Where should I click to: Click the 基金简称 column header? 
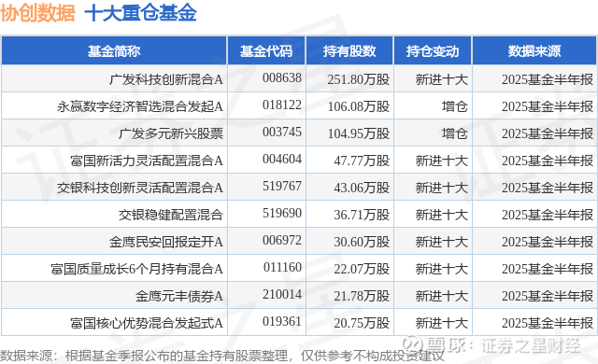(x=114, y=51)
